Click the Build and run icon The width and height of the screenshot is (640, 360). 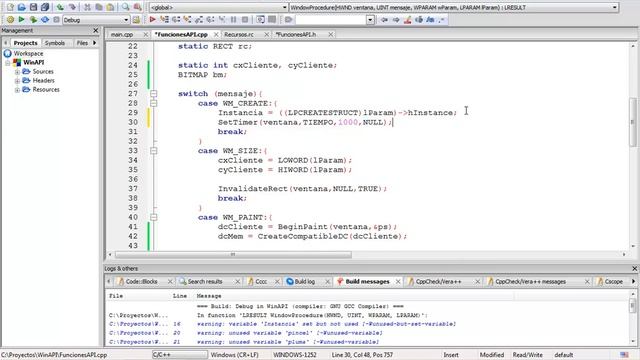tap(33, 20)
